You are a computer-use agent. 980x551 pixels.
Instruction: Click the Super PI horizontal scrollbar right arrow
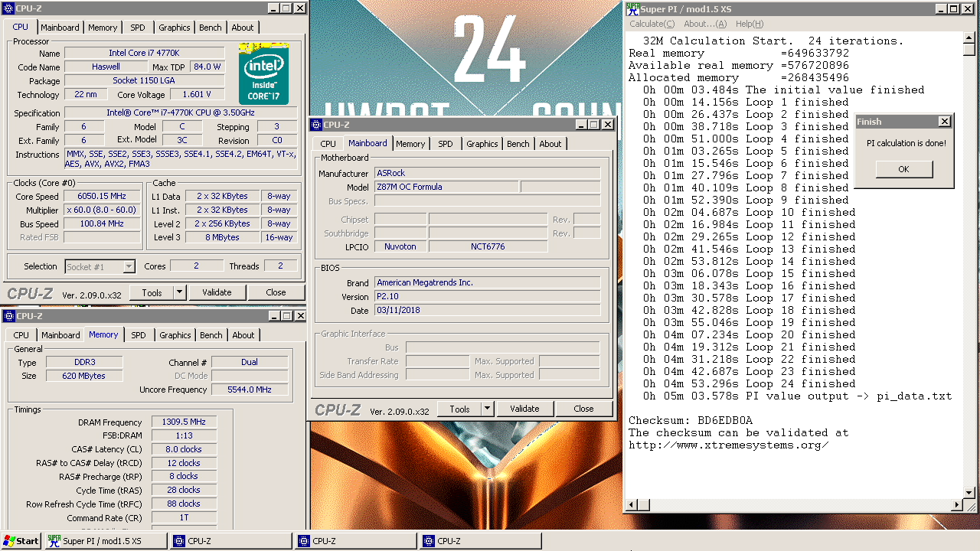(x=956, y=505)
